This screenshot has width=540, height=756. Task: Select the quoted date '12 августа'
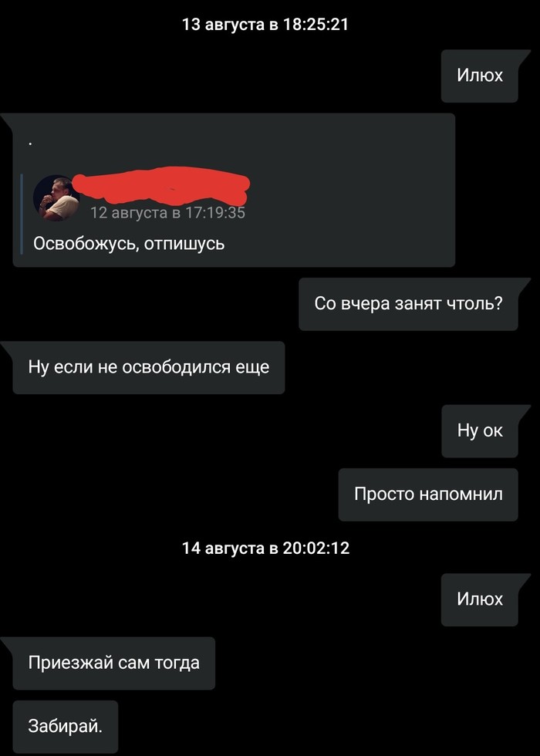pyautogui.click(x=129, y=213)
